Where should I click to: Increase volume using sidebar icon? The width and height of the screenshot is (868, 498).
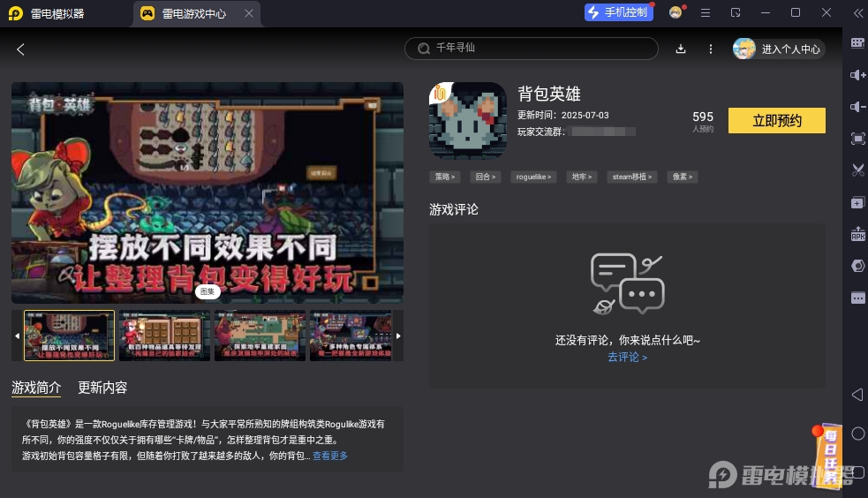pyautogui.click(x=857, y=75)
